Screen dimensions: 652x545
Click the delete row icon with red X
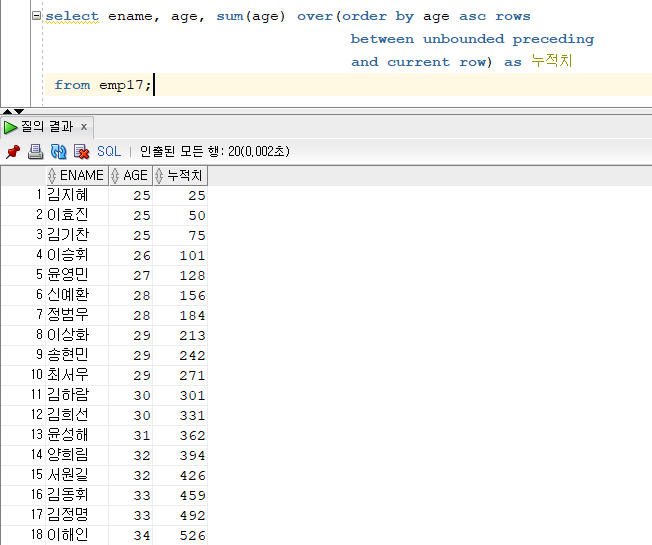(x=81, y=152)
